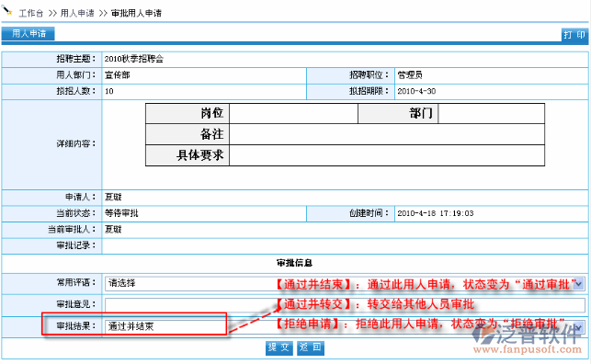This screenshot has height=364, width=591.
Task: Click the 审批记录 empty field
Action: click(x=345, y=245)
